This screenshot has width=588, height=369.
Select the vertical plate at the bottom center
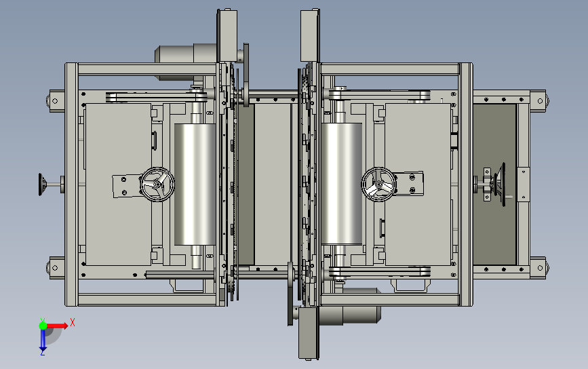(309, 333)
